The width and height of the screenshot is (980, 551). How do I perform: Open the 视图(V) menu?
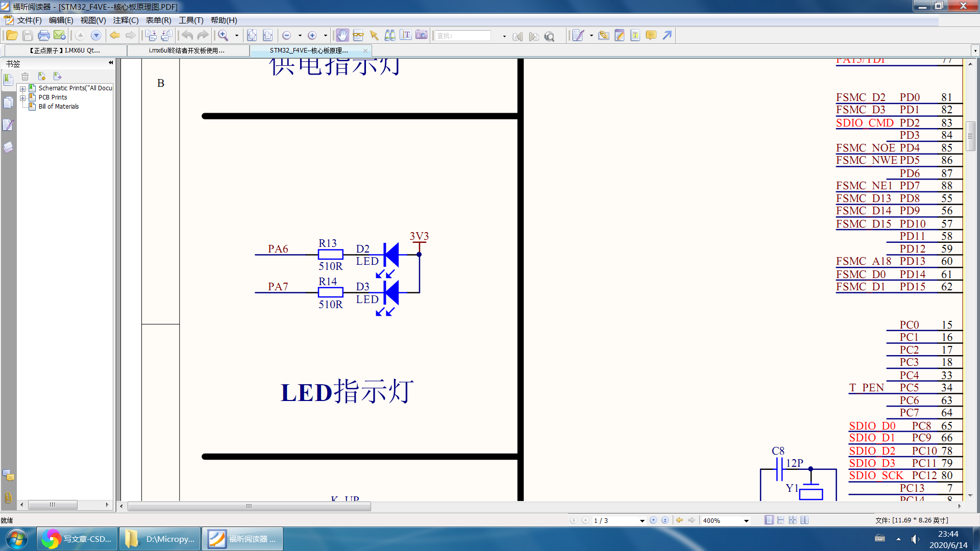pyautogui.click(x=93, y=20)
